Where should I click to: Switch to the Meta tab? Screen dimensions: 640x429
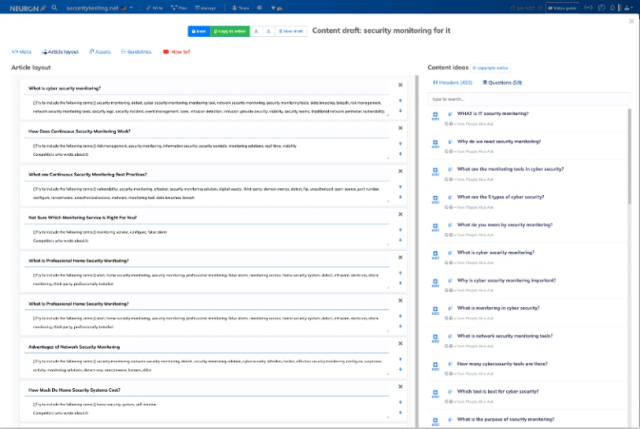(22, 52)
